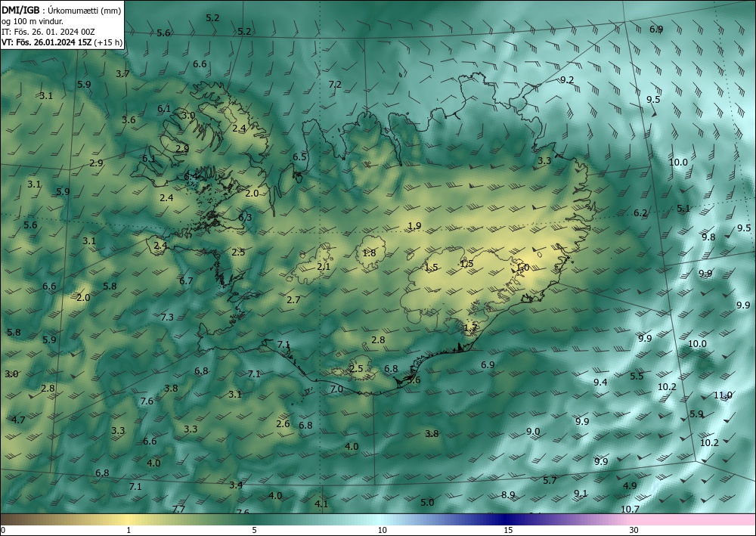The image size is (756, 536).
Task: Click the map value '11.0'
Action: click(723, 395)
